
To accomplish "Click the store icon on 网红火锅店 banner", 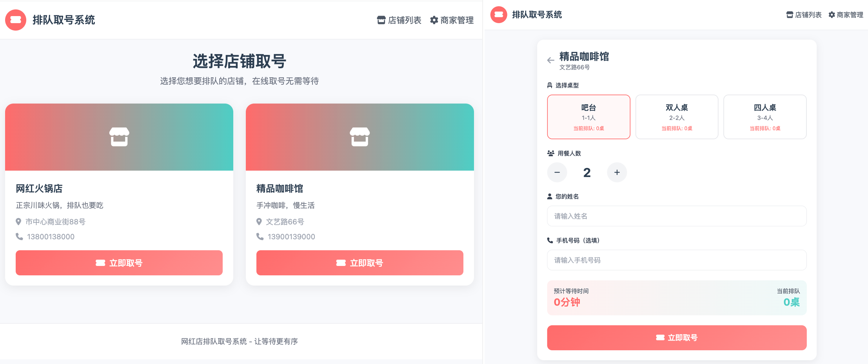I will [x=119, y=137].
